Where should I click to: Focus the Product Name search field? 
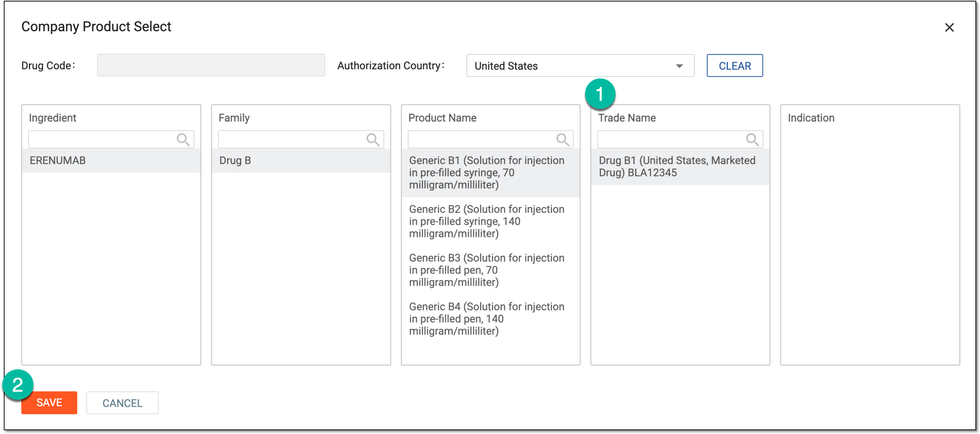(x=490, y=139)
